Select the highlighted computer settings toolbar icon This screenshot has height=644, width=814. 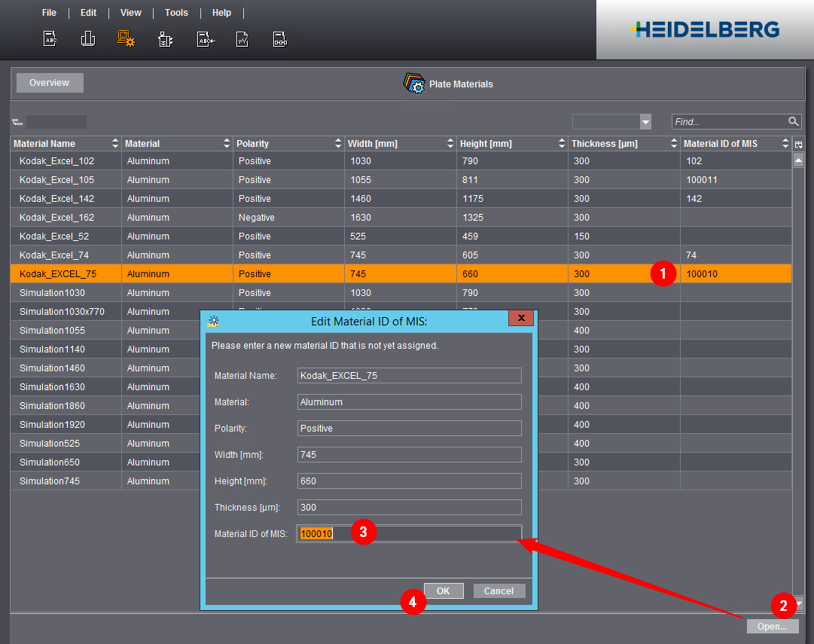(x=127, y=38)
